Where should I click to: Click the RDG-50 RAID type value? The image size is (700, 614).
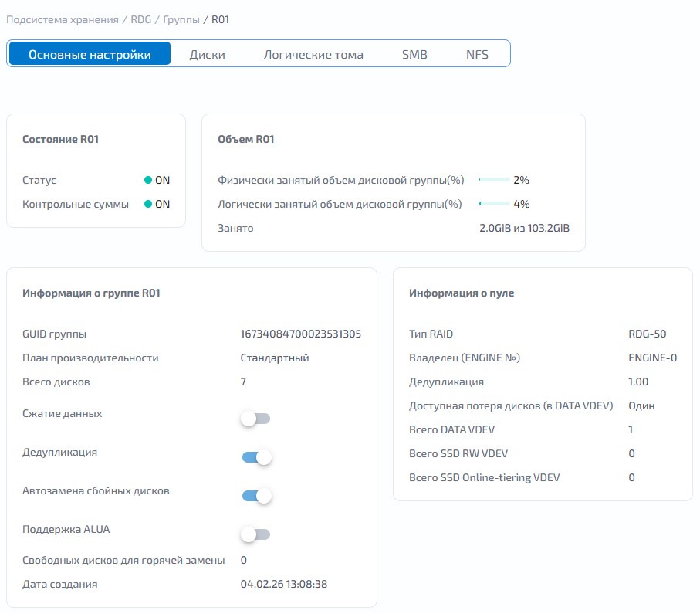647,334
